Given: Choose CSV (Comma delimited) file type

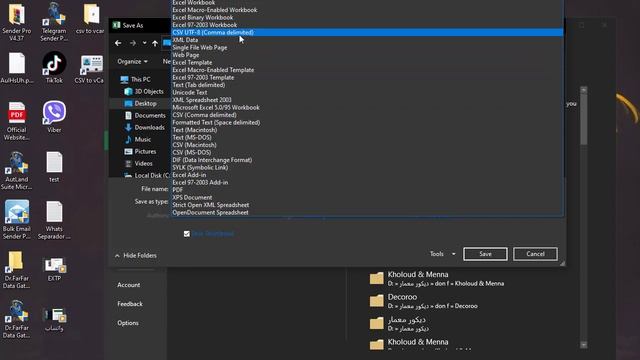Looking at the screenshot, I should [x=204, y=115].
